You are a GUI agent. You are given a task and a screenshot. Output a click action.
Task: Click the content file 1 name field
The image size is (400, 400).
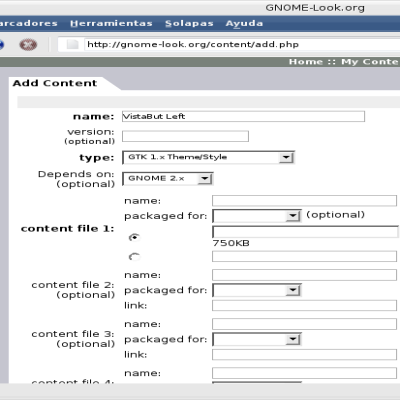(304, 201)
